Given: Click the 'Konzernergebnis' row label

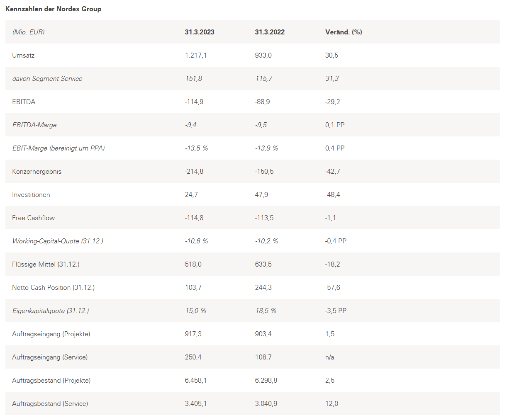Looking at the screenshot, I should (37, 171).
